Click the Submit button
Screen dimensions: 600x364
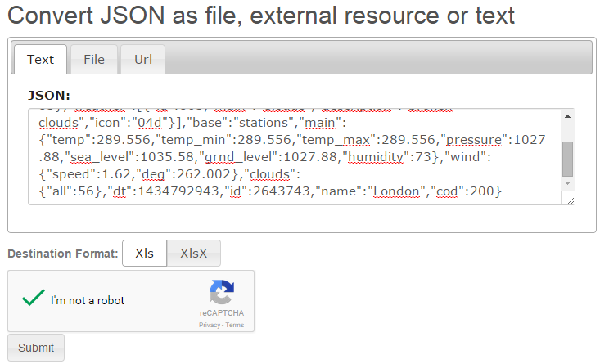click(x=36, y=348)
